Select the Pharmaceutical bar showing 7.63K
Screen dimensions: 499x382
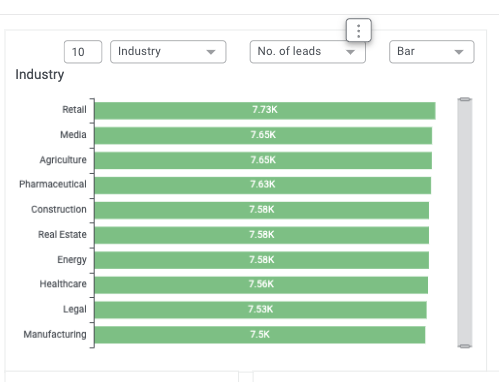pyautogui.click(x=263, y=185)
